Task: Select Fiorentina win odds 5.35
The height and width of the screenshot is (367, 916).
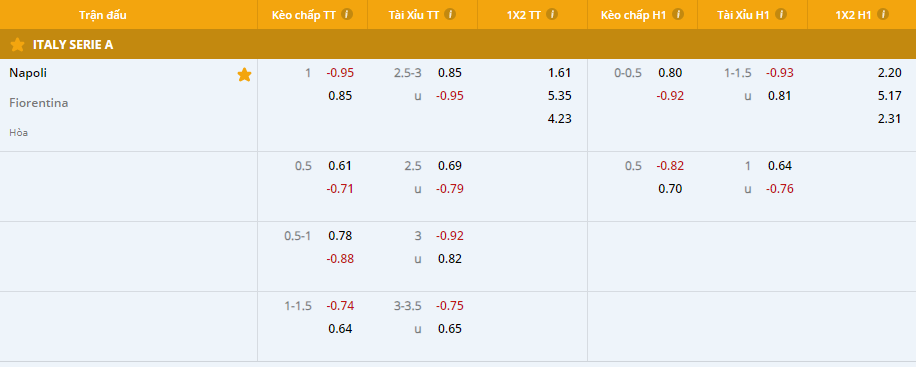Action: [559, 96]
